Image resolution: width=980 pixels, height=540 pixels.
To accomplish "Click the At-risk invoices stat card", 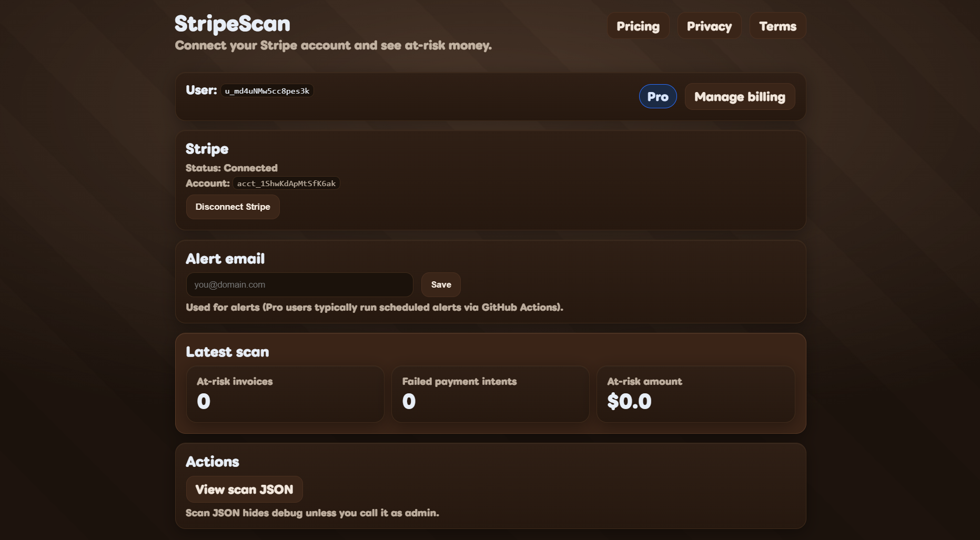I will click(x=285, y=394).
